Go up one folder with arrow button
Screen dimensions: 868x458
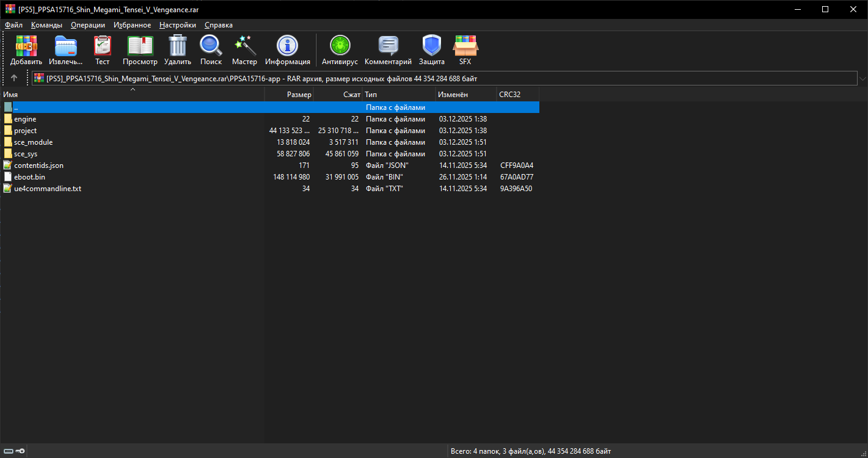14,78
